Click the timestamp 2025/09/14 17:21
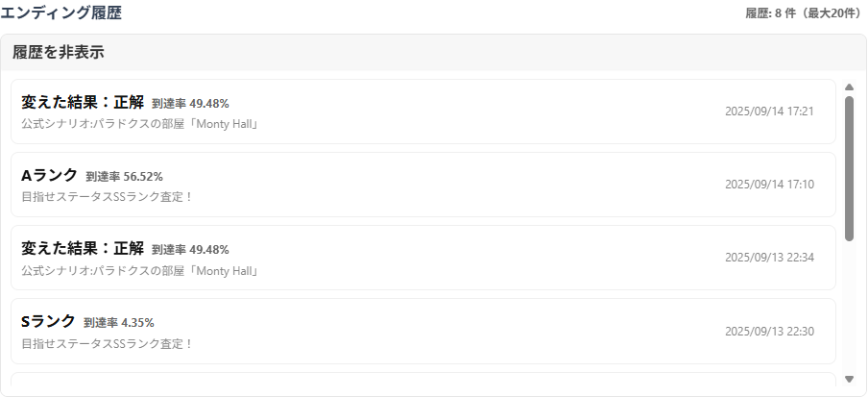The image size is (868, 397). (769, 112)
